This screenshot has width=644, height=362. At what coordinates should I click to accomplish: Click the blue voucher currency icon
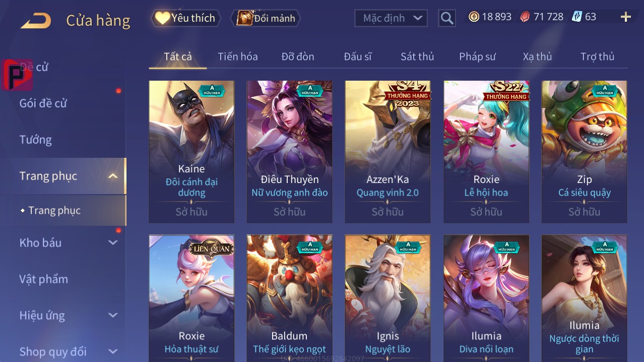(x=577, y=17)
